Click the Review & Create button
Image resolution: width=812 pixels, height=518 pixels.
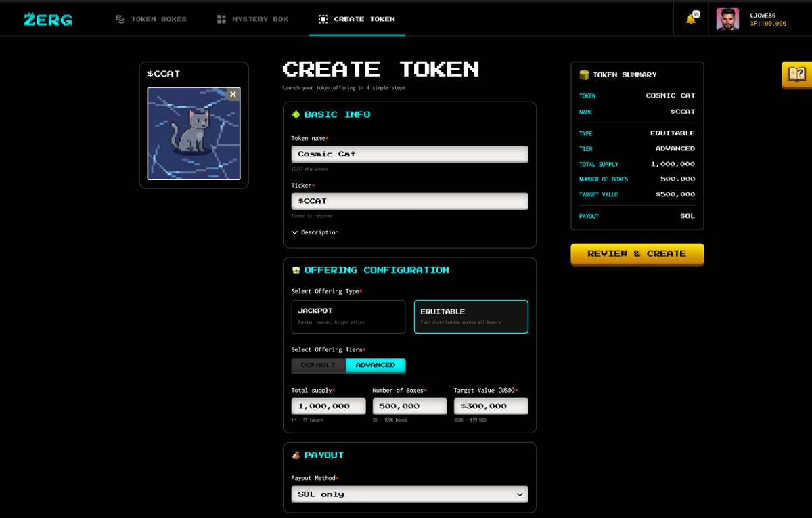click(637, 254)
